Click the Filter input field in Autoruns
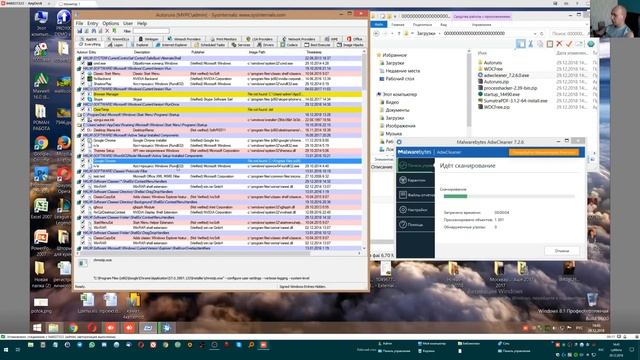Viewport: 640px width, 360px height. coord(151,31)
